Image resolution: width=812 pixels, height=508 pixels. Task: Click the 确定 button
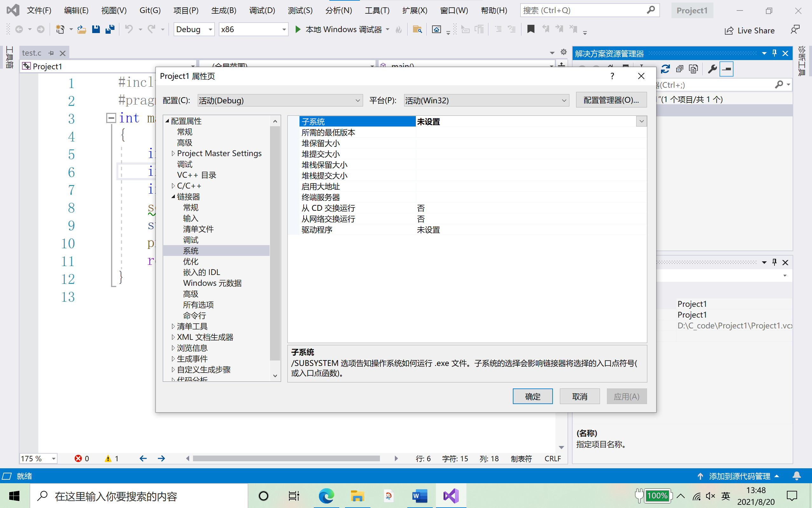click(x=533, y=396)
